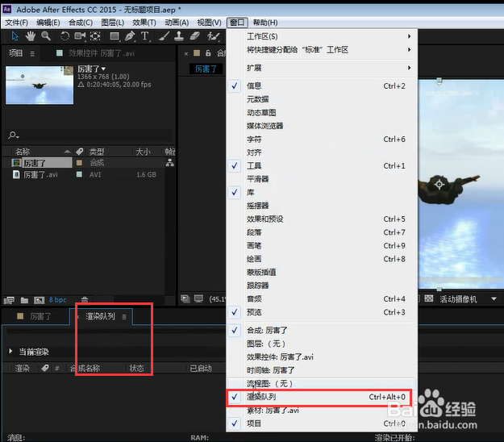Click the label tag column icon in project panel
504x442 pixels.
click(79, 152)
